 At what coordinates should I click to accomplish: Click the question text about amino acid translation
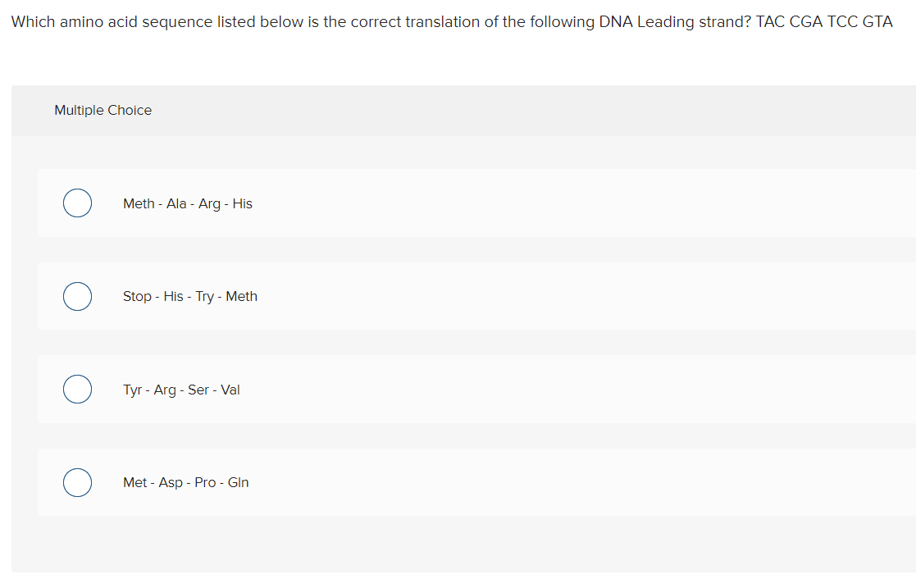point(452,22)
